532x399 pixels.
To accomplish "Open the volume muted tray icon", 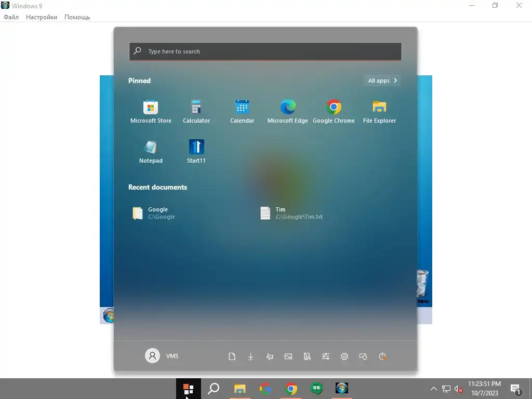I will coord(458,389).
